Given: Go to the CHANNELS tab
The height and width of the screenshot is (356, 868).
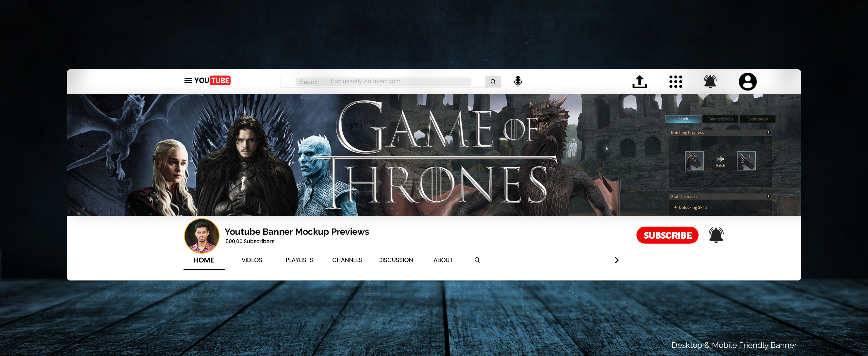Looking at the screenshot, I should tap(347, 260).
